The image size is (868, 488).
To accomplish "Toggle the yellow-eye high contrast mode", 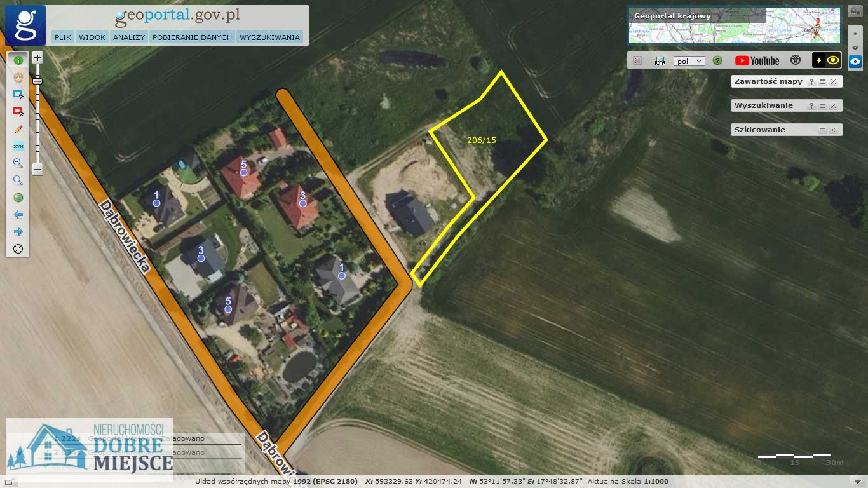I will click(x=827, y=60).
